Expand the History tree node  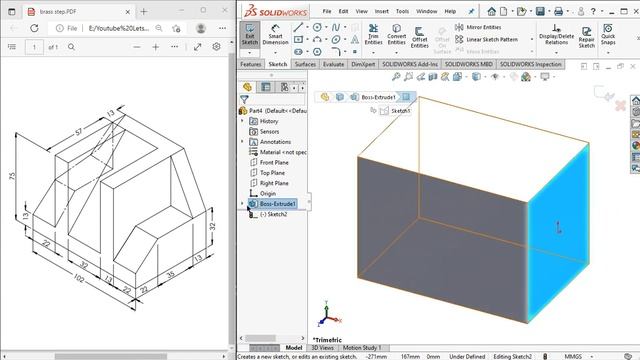point(242,121)
